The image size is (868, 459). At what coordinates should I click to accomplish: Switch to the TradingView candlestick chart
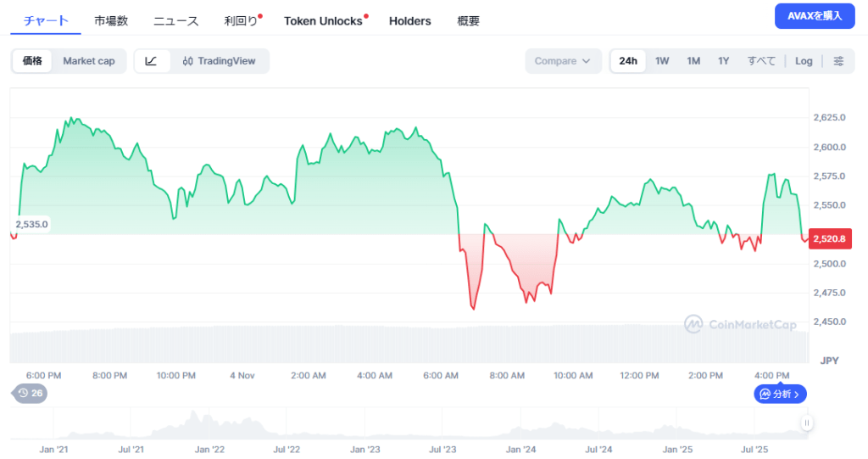[220, 61]
